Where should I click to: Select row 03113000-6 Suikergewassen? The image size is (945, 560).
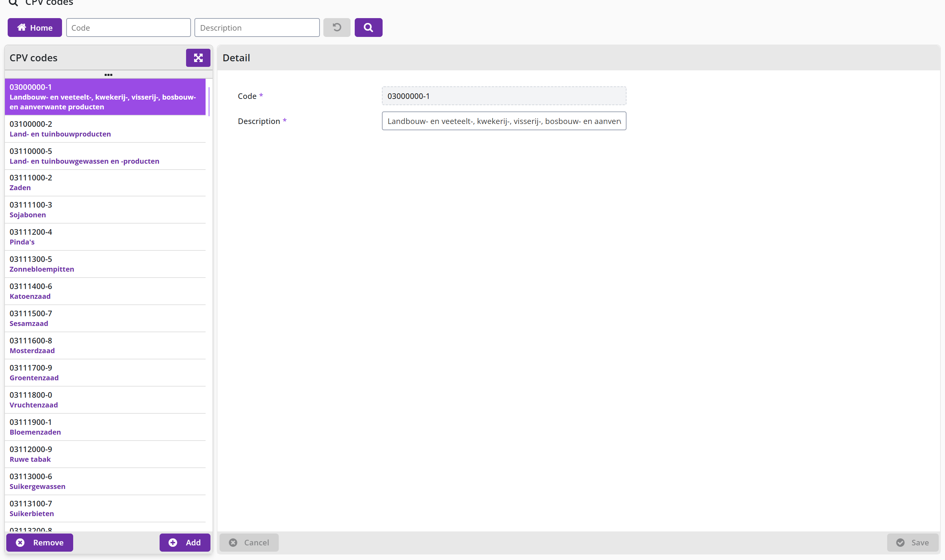(105, 482)
